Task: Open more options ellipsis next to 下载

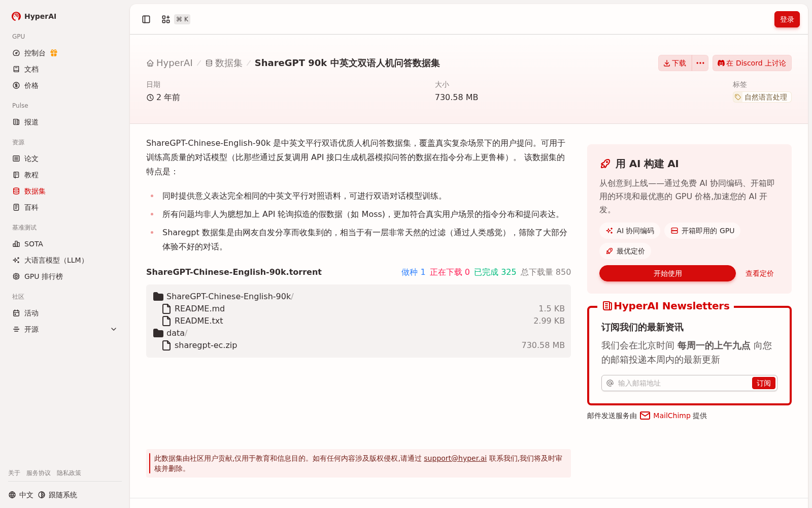Action: point(700,63)
